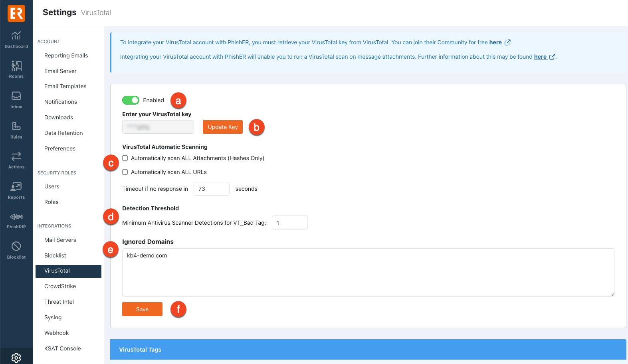Screen dimensions: 628x364
Task: Open KSAT Console integration
Action: tap(62, 348)
